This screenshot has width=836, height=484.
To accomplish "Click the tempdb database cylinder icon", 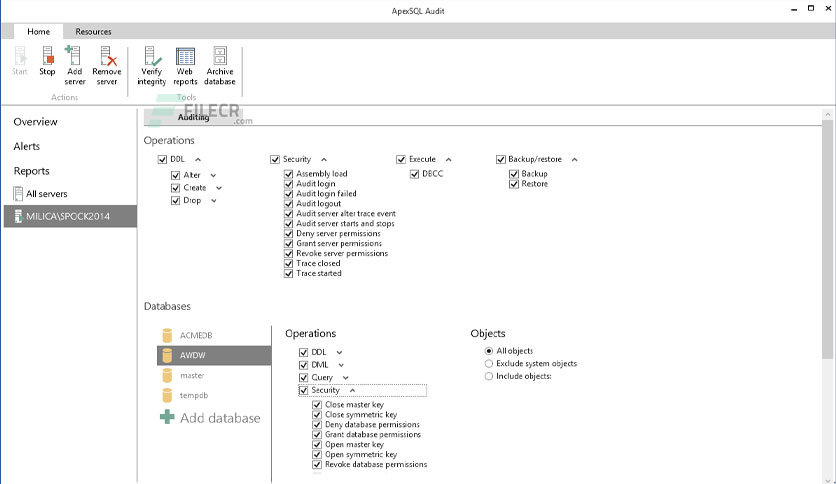I will pos(167,396).
